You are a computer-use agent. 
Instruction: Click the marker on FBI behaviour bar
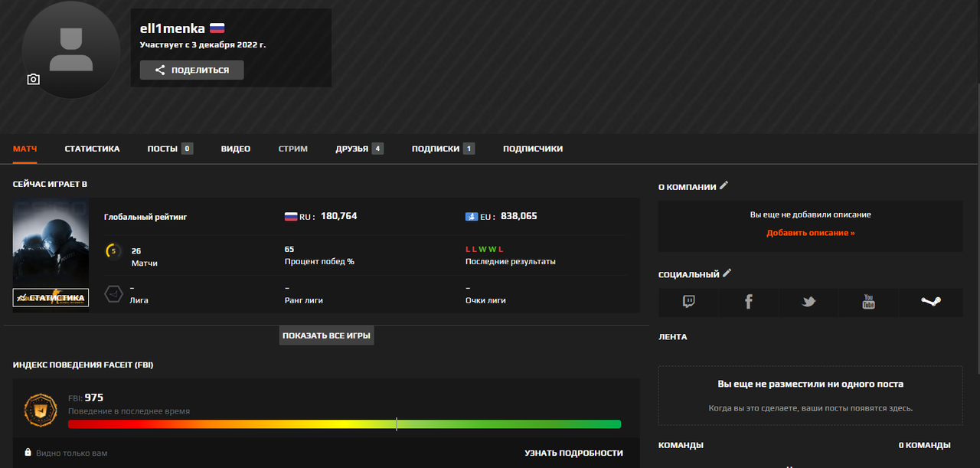(397, 424)
